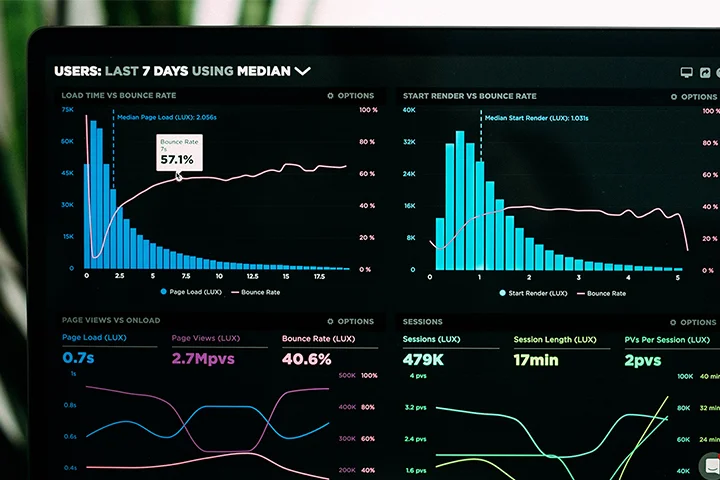Toggle Bounce Rate legend in Load Time chart
This screenshot has width=720, height=480.
256,292
